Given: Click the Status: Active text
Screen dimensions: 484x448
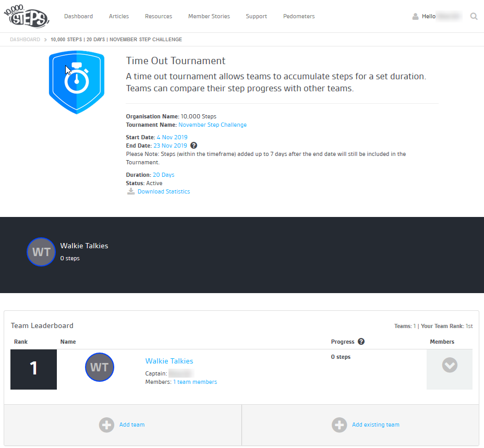Looking at the screenshot, I should pos(144,183).
